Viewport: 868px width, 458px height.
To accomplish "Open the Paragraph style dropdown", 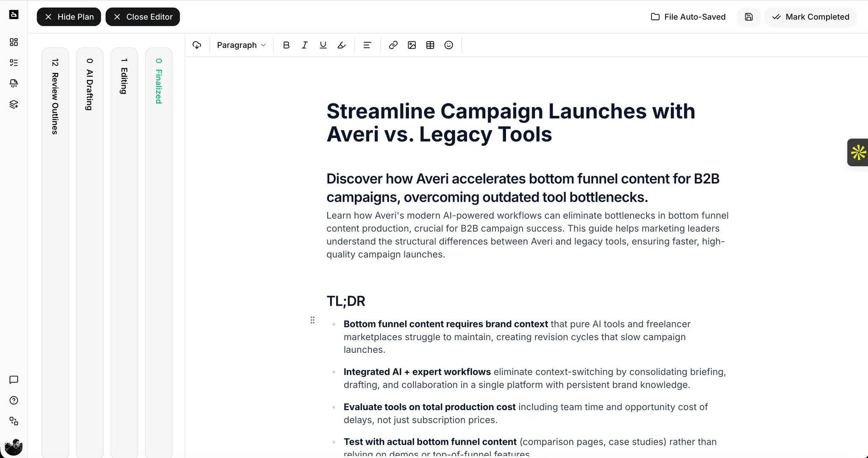I will [241, 45].
